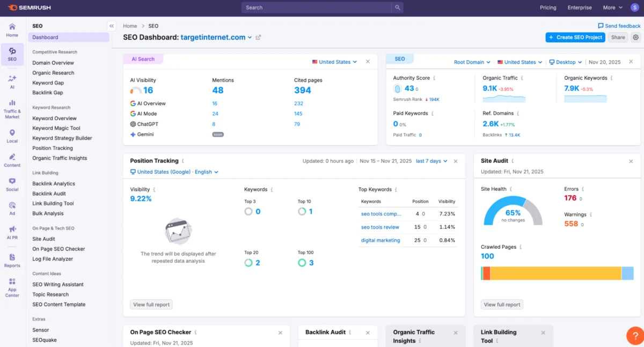The image size is (644, 347).
Task: Collapse the sidebar with double-chevron icon
Action: coord(111,26)
